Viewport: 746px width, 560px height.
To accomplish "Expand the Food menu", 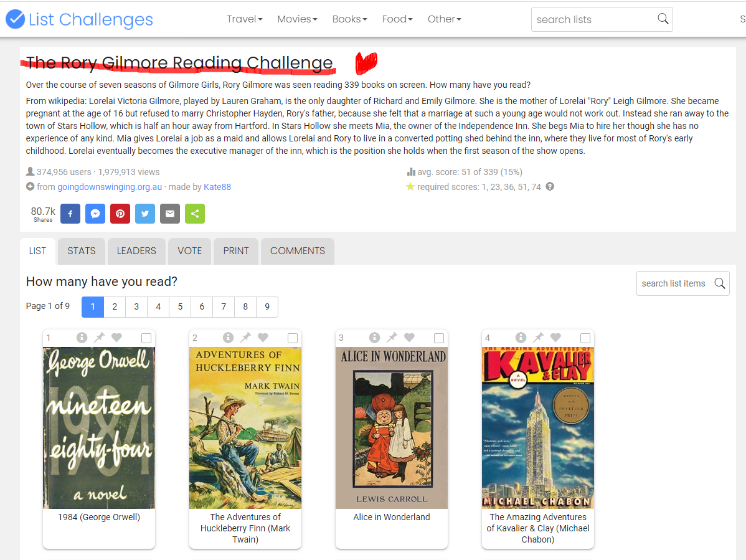I will [x=397, y=19].
